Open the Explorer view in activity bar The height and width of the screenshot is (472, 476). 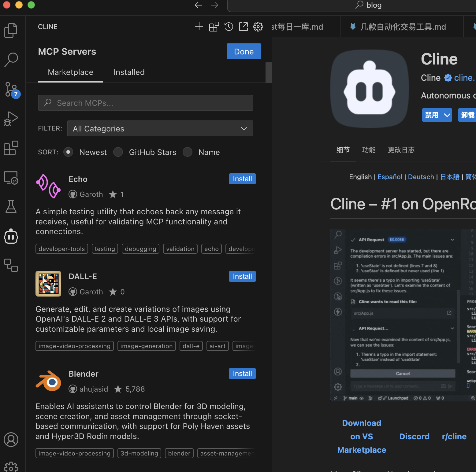(x=11, y=31)
